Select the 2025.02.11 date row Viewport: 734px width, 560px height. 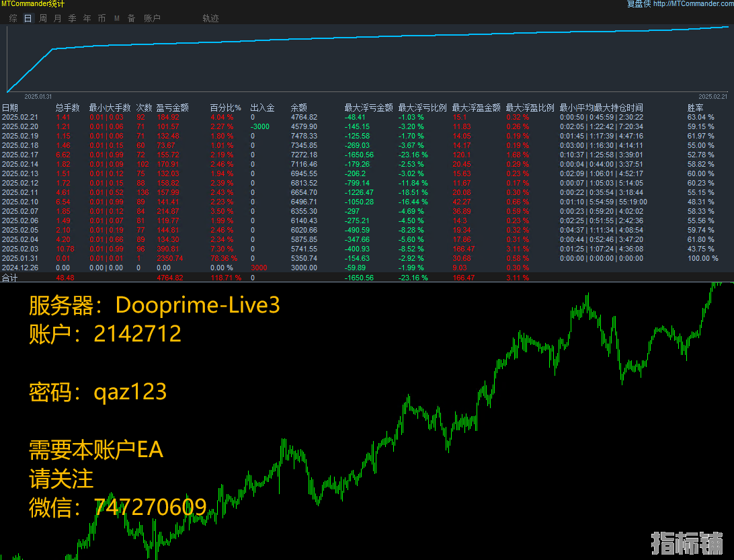(20, 192)
